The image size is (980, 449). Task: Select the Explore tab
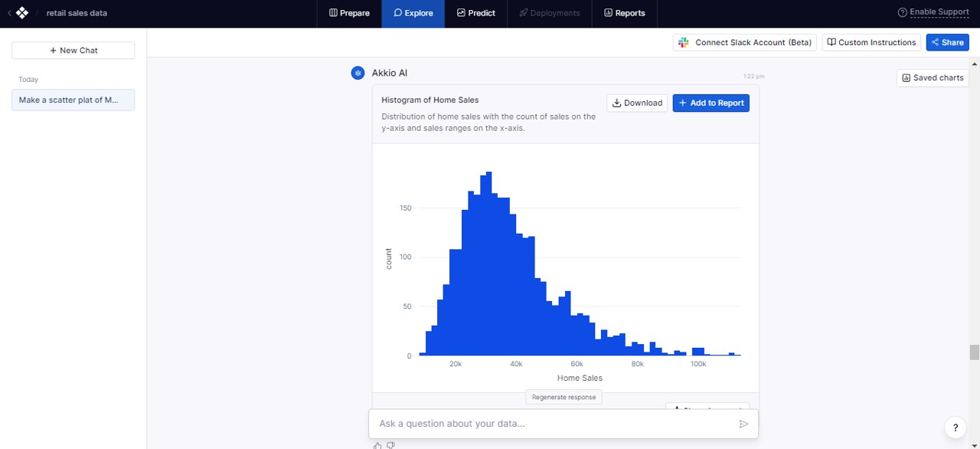coord(413,13)
